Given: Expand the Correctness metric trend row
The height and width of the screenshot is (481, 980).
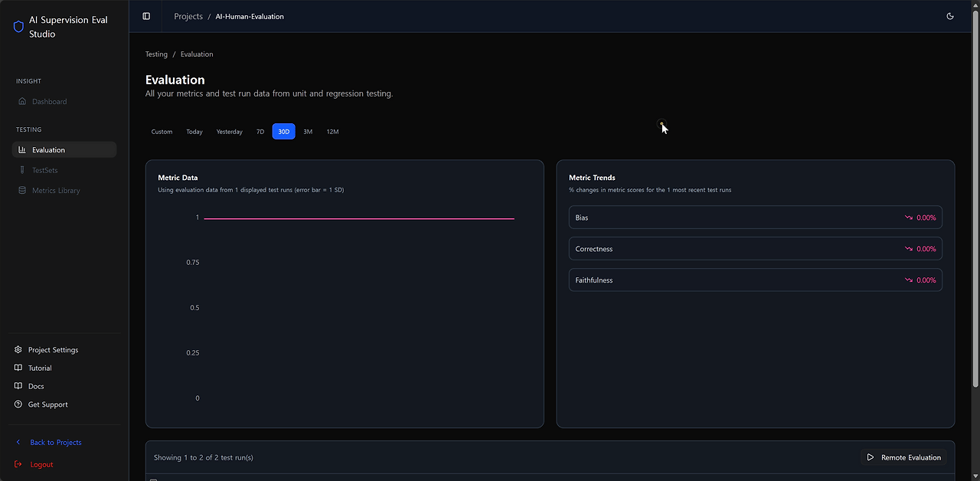Looking at the screenshot, I should (755, 248).
